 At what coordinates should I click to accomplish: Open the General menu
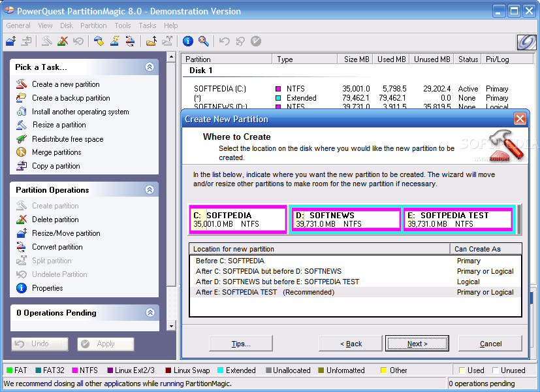click(x=18, y=25)
